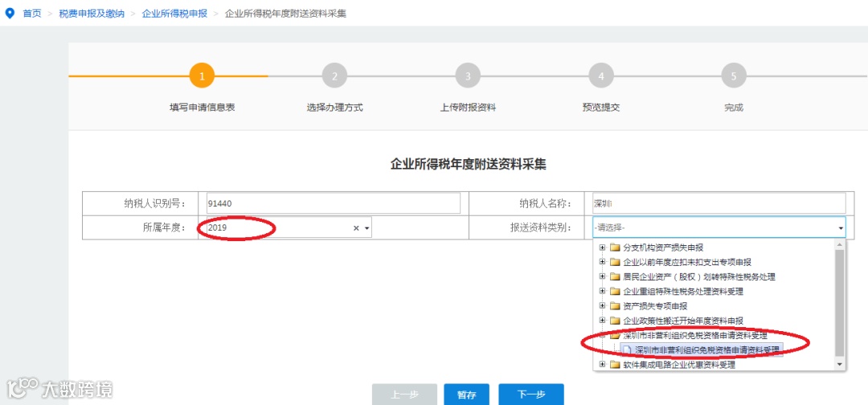Click the 完成 step label
868x405 pixels.
(x=734, y=108)
